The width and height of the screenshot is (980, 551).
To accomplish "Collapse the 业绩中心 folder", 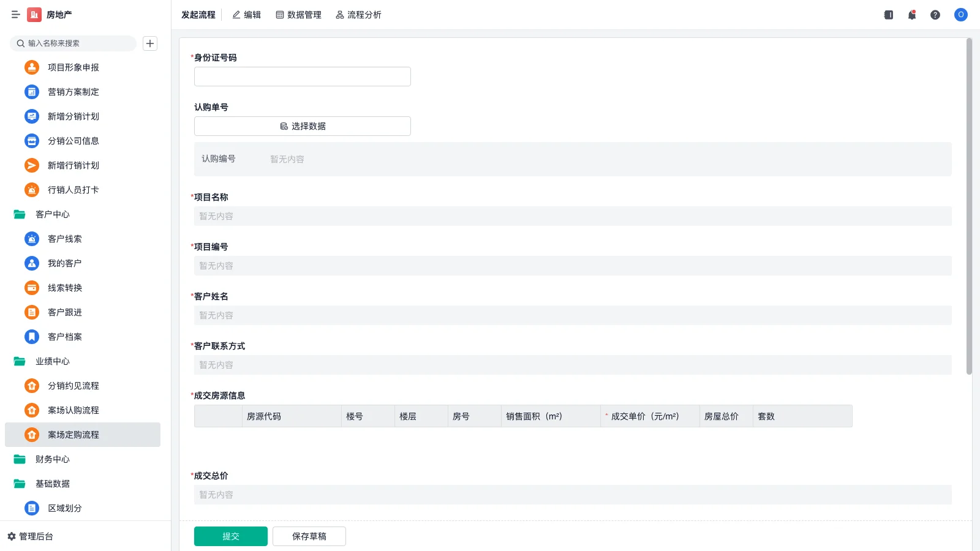I will (x=20, y=361).
